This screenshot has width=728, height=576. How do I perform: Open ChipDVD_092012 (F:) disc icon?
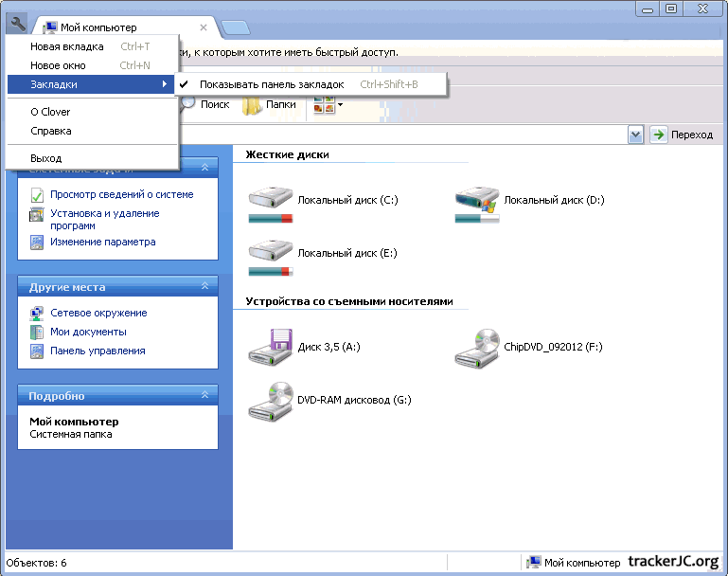pos(477,348)
